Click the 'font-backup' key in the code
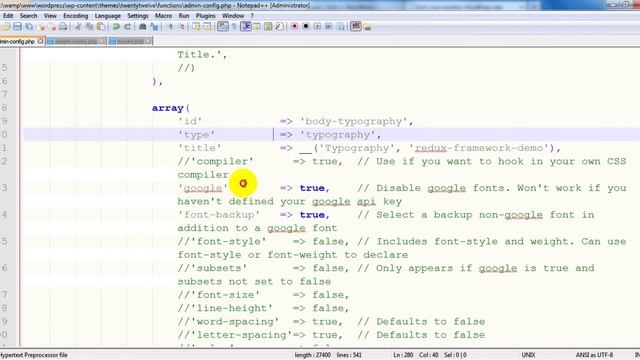 point(219,215)
